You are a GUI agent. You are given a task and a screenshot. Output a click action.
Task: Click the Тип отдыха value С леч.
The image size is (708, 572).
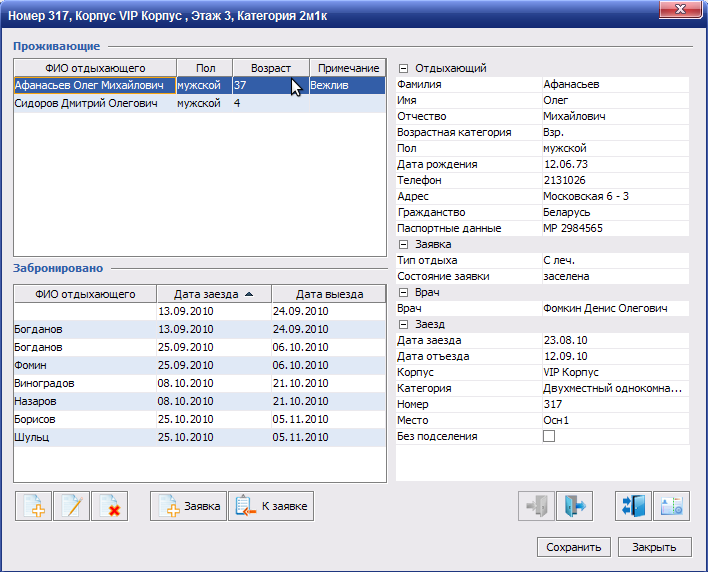point(616,260)
